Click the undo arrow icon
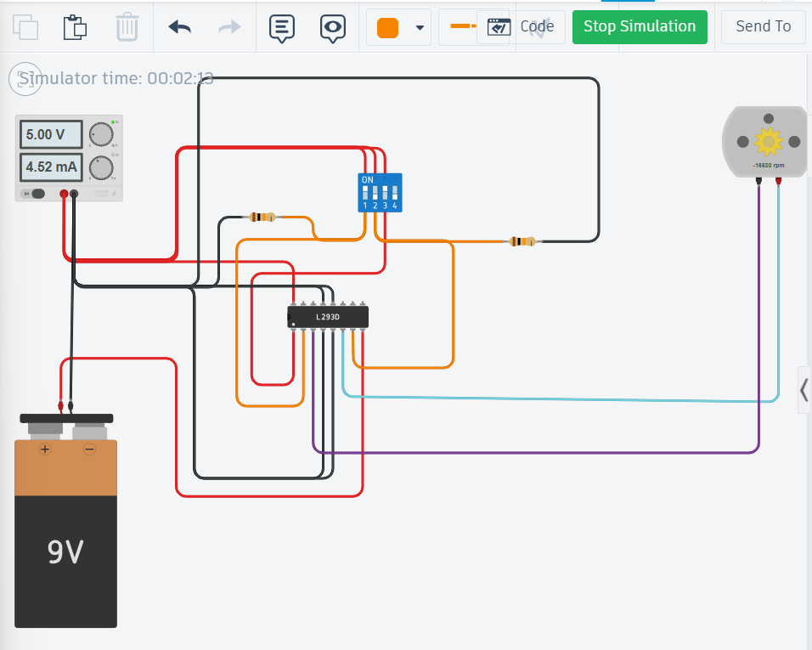The image size is (812, 650). pos(179,26)
